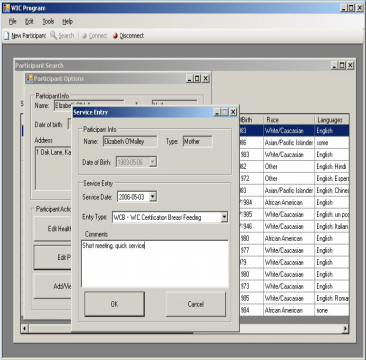The width and height of the screenshot is (366, 360).
Task: Click the 2006-05-03 service date value
Action: (132, 197)
